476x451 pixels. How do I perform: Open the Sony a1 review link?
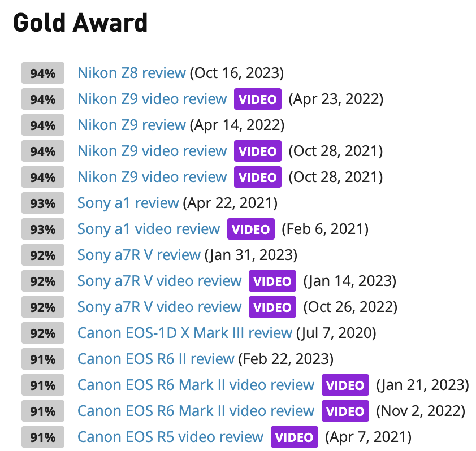(x=128, y=203)
